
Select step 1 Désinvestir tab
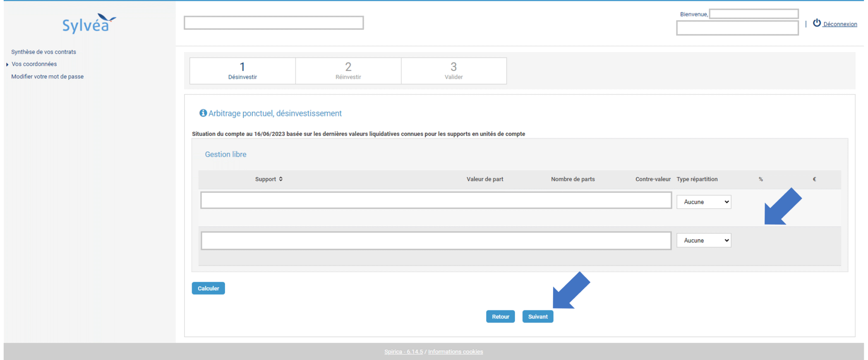pos(242,71)
